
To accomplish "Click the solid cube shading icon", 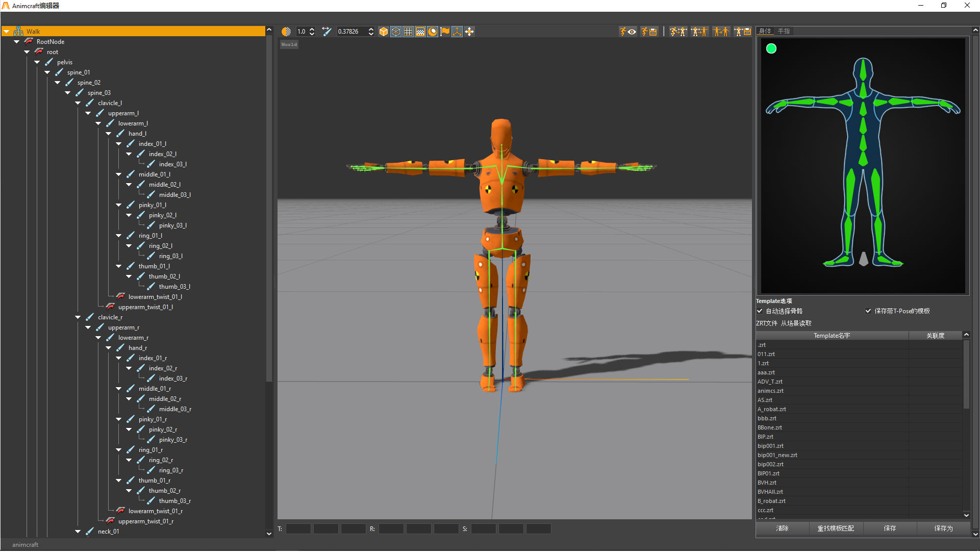I will click(384, 32).
